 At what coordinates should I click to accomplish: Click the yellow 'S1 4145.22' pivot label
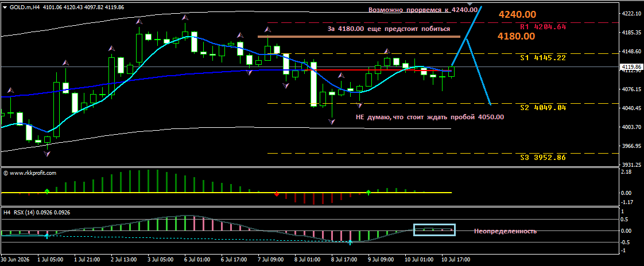pos(543,58)
